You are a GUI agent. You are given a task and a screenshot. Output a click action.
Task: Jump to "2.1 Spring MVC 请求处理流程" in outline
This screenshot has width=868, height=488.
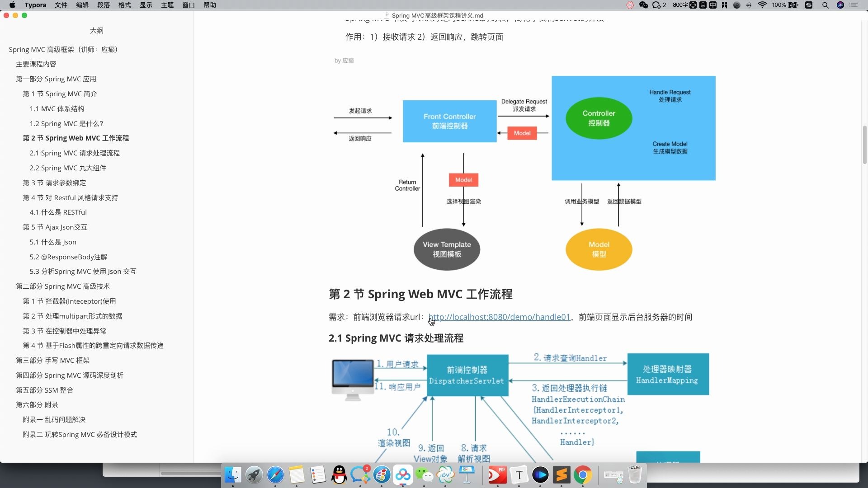75,153
